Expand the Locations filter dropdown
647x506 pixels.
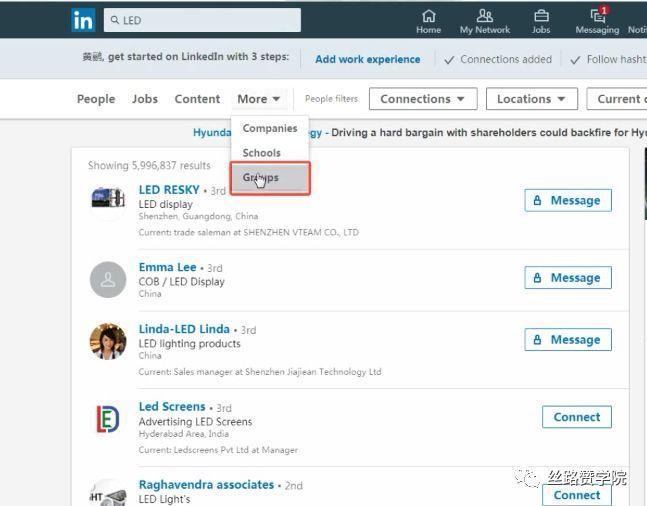point(531,99)
